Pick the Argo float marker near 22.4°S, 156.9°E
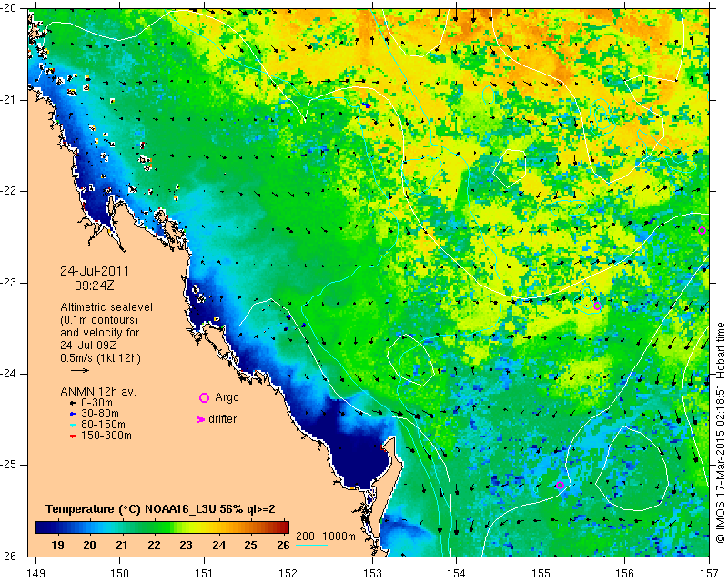 point(702,230)
